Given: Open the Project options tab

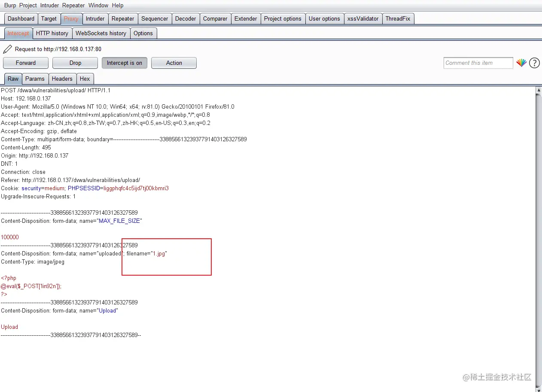Looking at the screenshot, I should click(x=283, y=18).
